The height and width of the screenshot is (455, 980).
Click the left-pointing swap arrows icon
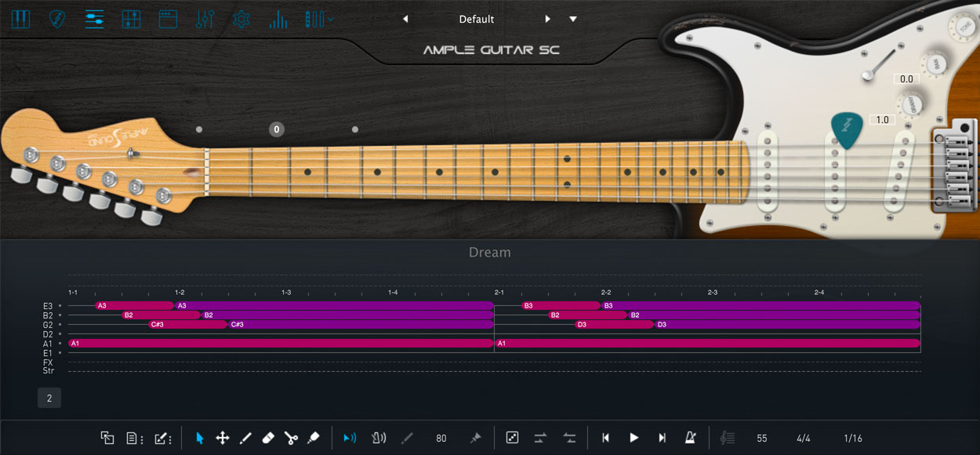click(x=570, y=438)
